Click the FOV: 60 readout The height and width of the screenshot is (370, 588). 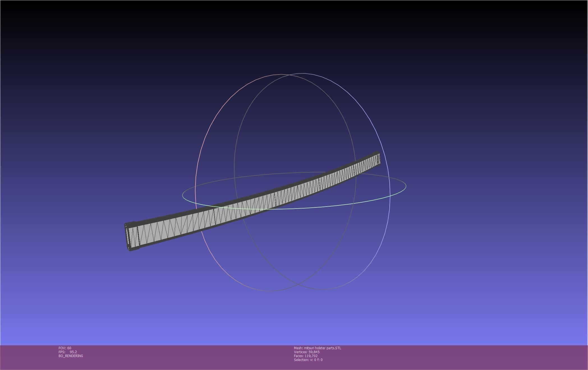tap(65, 348)
